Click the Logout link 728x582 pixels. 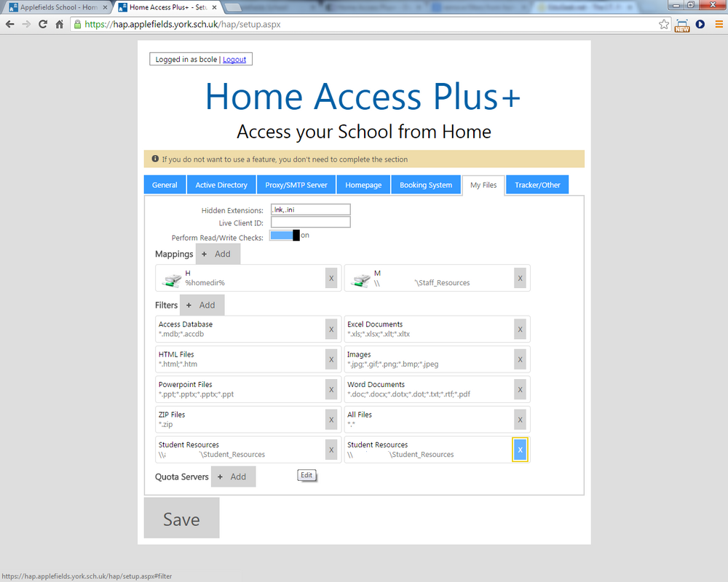click(x=234, y=60)
